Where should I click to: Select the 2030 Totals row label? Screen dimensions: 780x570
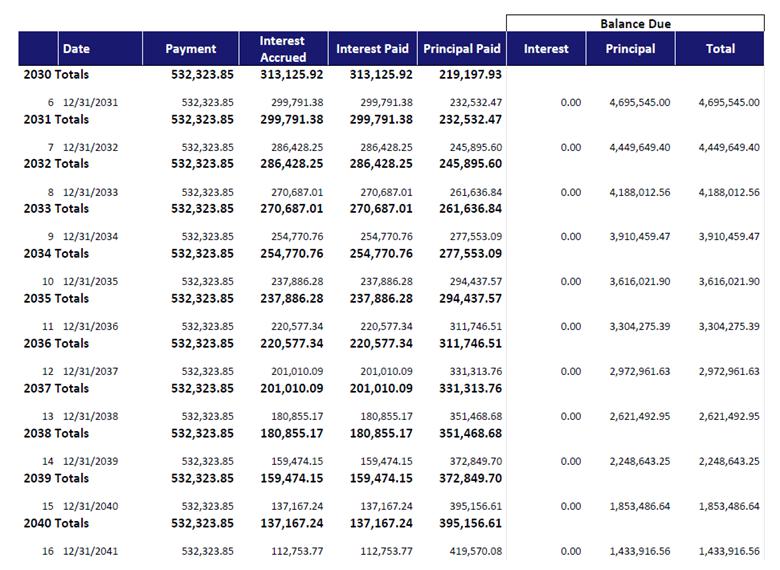56,74
